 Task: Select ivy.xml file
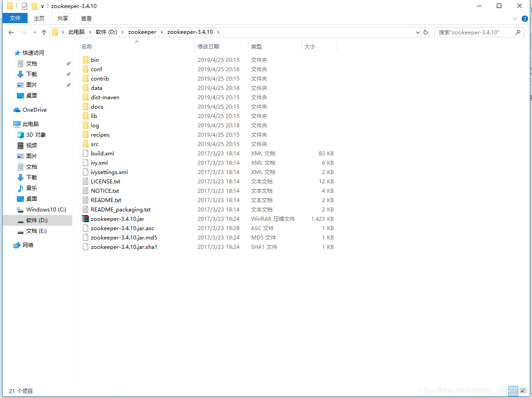[x=99, y=163]
